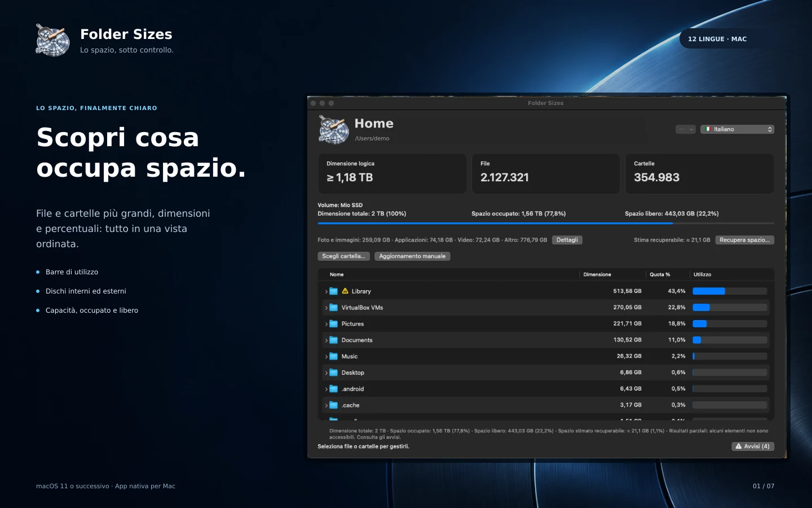The height and width of the screenshot is (508, 812).
Task: Expand the Music folder chevron
Action: click(326, 357)
